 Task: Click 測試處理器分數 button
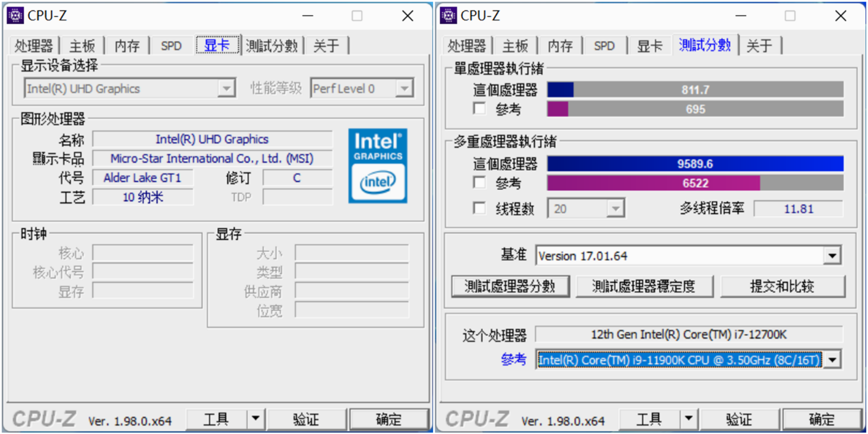coord(510,286)
